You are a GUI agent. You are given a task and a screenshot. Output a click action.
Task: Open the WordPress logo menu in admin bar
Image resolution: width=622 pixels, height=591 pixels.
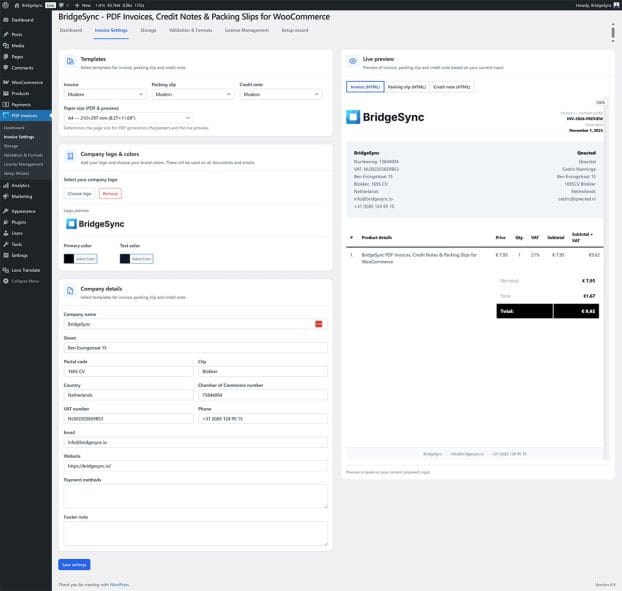tap(6, 5)
